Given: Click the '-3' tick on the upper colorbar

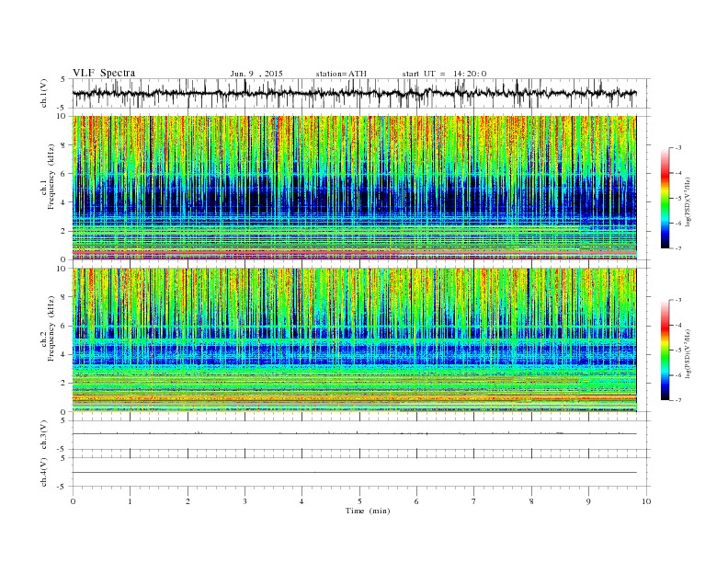Looking at the screenshot, I should click(678, 148).
